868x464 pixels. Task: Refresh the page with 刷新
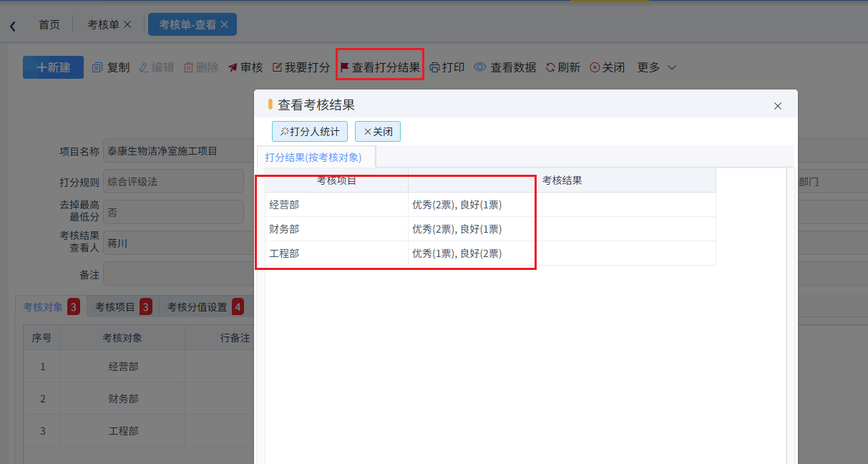point(563,67)
